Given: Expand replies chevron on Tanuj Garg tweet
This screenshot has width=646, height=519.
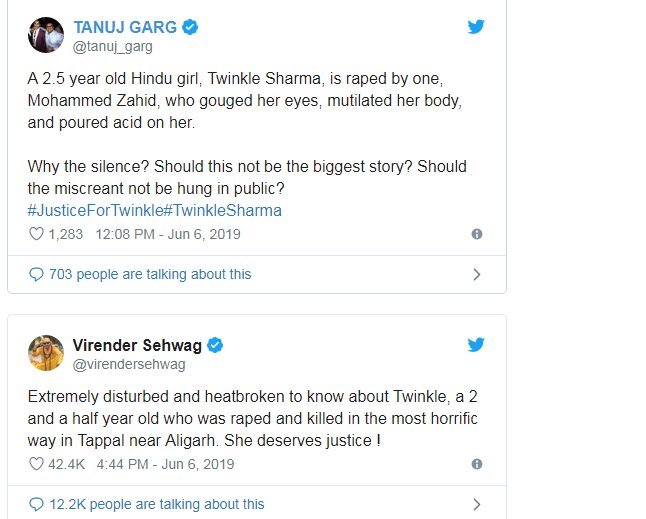Looking at the screenshot, I should 476,274.
